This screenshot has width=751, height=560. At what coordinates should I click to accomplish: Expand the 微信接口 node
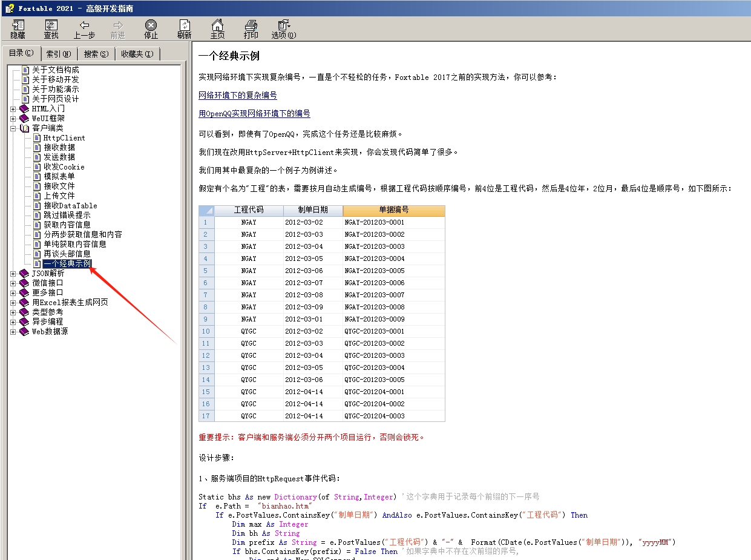click(x=13, y=283)
